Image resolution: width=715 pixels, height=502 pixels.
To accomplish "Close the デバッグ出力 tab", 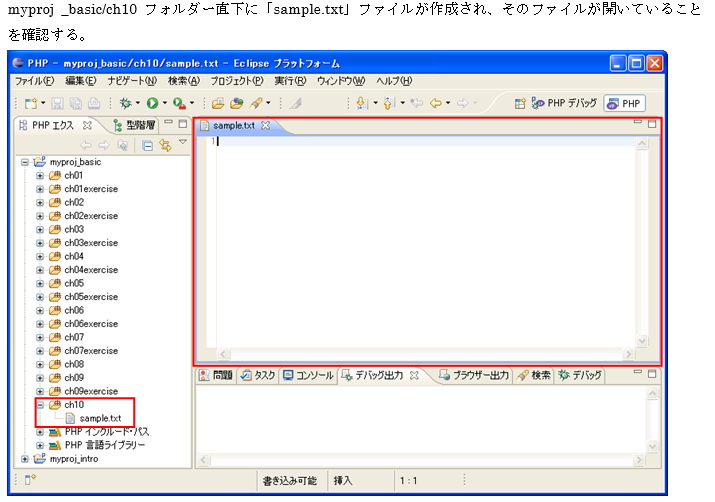I will (x=414, y=375).
